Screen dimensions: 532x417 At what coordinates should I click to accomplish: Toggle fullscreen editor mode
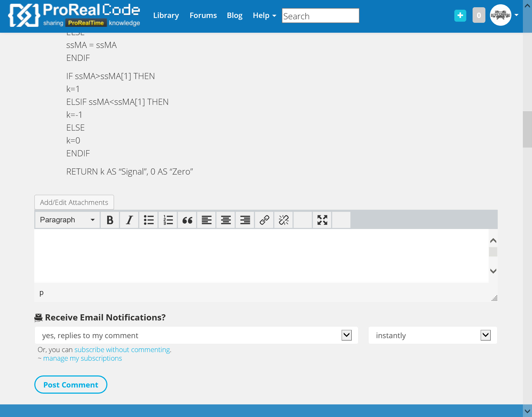pos(322,220)
